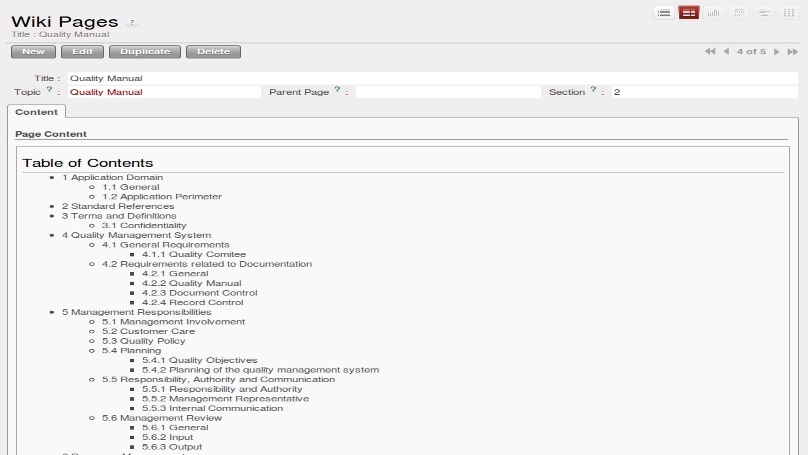Image resolution: width=808 pixels, height=455 pixels.
Task: Switch to calendar view icon
Action: click(739, 12)
